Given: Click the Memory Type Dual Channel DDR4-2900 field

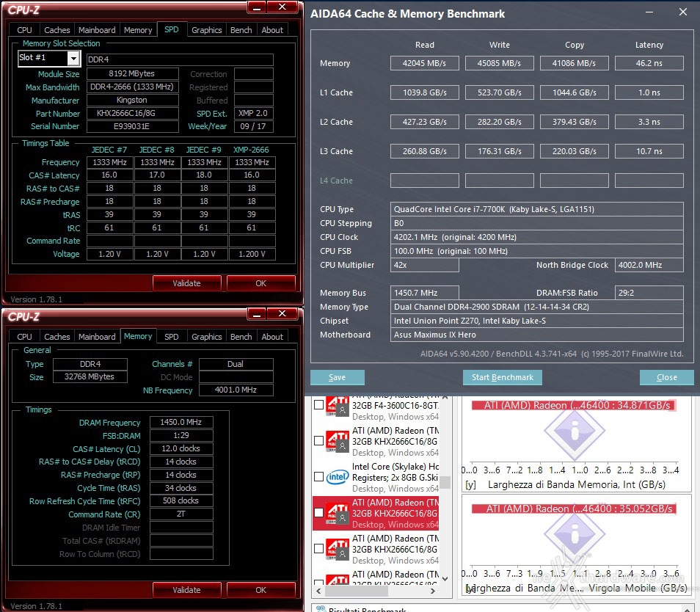Looking at the screenshot, I should click(536, 307).
